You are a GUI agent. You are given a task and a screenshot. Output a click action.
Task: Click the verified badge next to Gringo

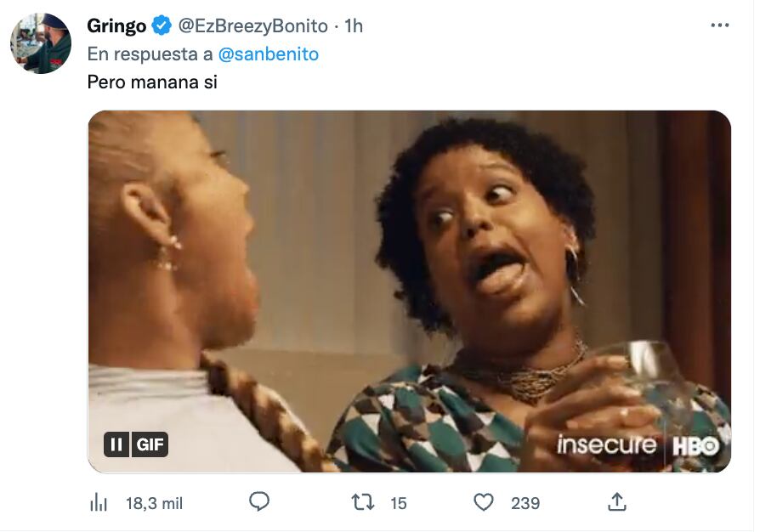coord(160,25)
